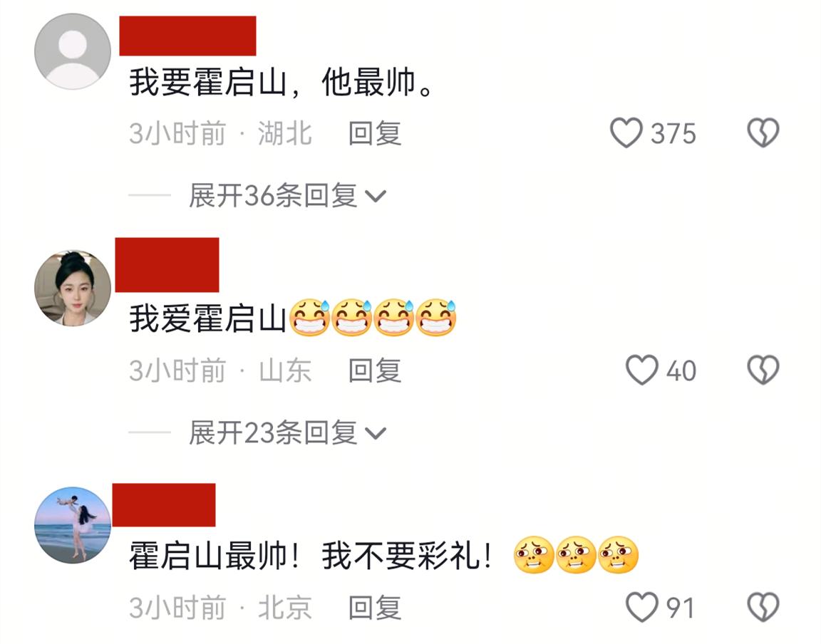
Task: Like the Shandong comment with 40 likes
Action: pos(642,370)
